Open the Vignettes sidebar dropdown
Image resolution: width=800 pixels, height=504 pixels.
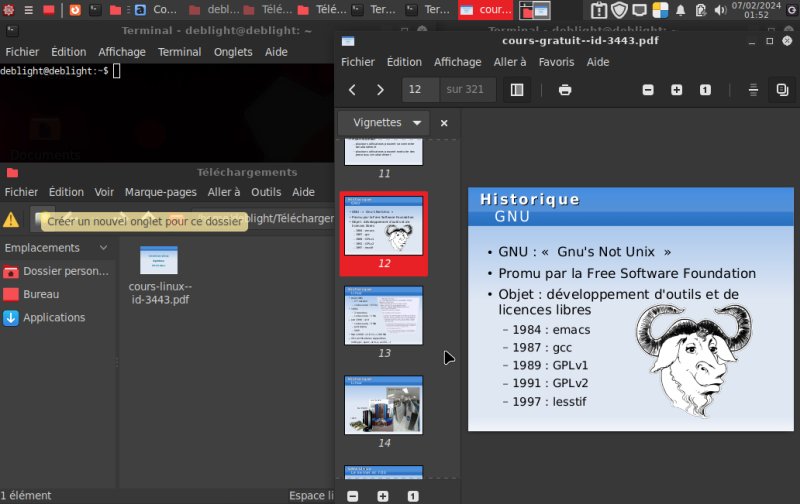[386, 123]
